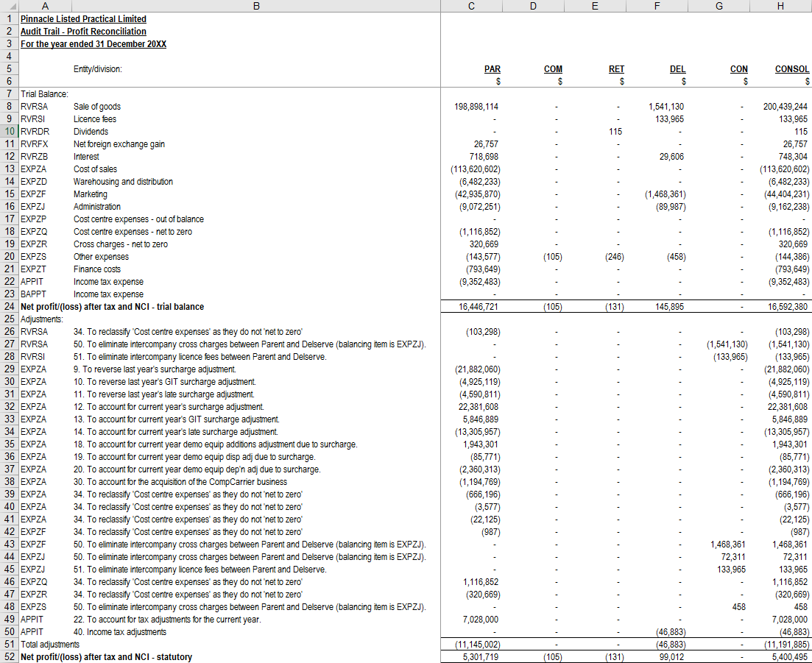The image size is (812, 663).
Task: Select column header B
Action: (256, 6)
